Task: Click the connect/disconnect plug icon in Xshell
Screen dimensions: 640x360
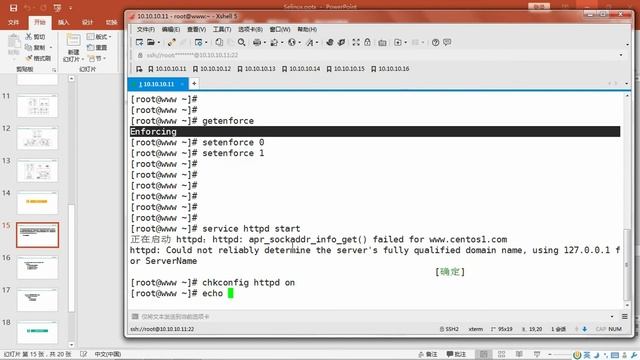Action: tap(172, 42)
